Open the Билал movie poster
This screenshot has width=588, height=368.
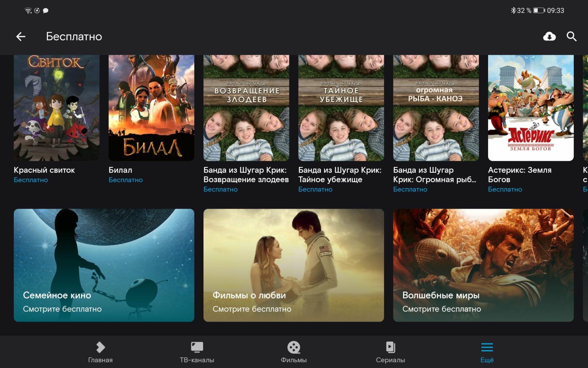click(151, 108)
